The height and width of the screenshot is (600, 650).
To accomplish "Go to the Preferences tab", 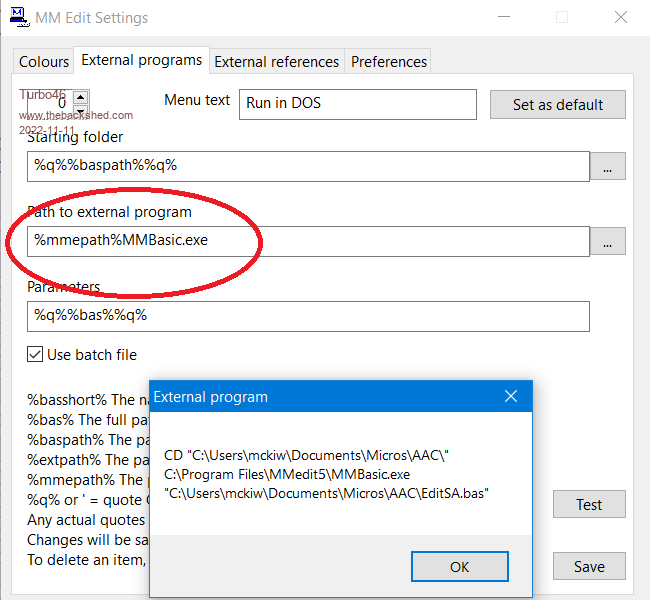I will 389,62.
